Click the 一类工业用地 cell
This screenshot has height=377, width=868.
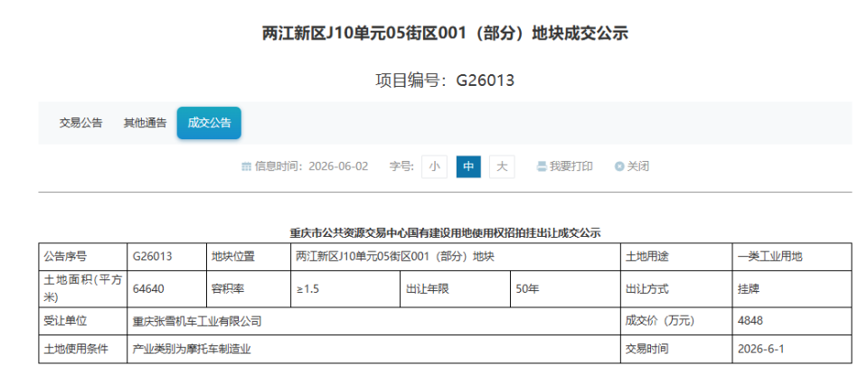[x=792, y=257]
